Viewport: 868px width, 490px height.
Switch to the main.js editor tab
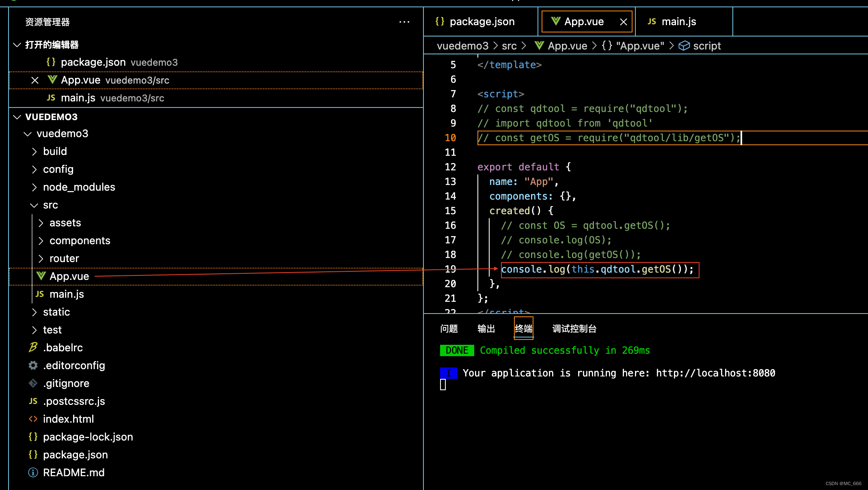pyautogui.click(x=684, y=21)
